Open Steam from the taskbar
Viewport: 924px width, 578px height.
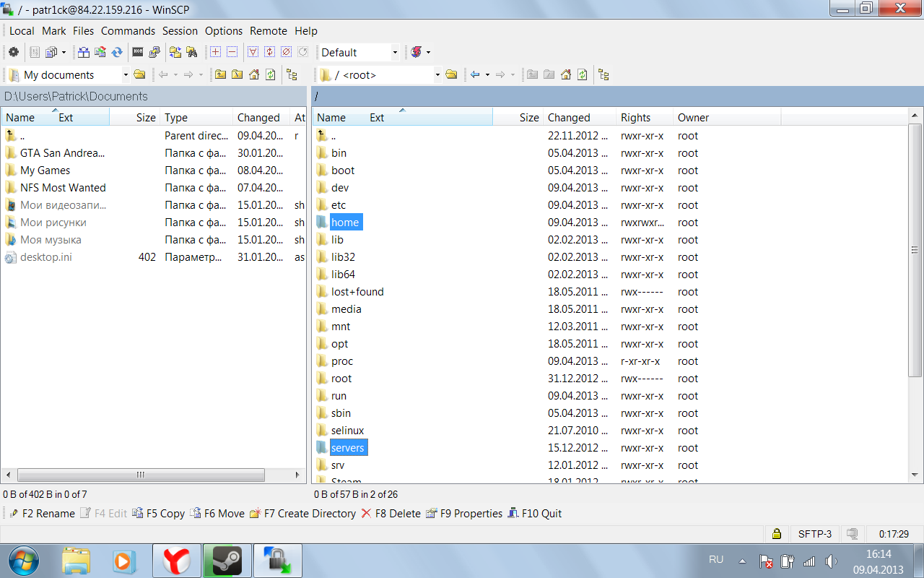tap(227, 561)
